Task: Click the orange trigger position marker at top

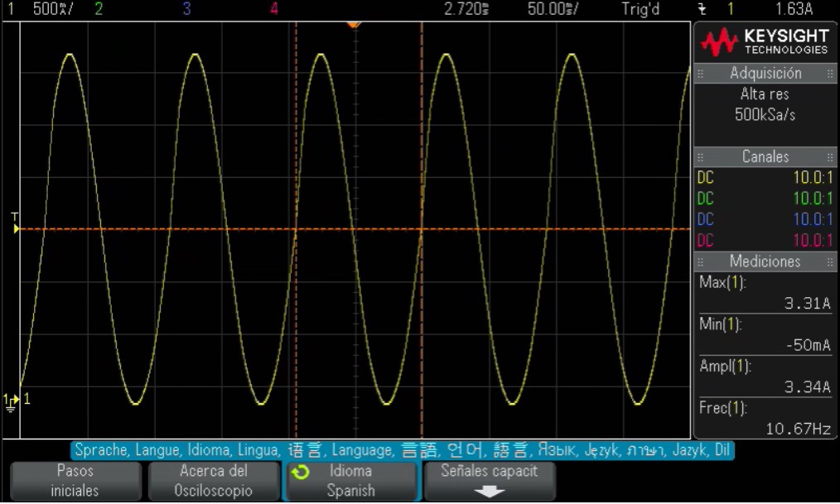Action: coord(354,25)
